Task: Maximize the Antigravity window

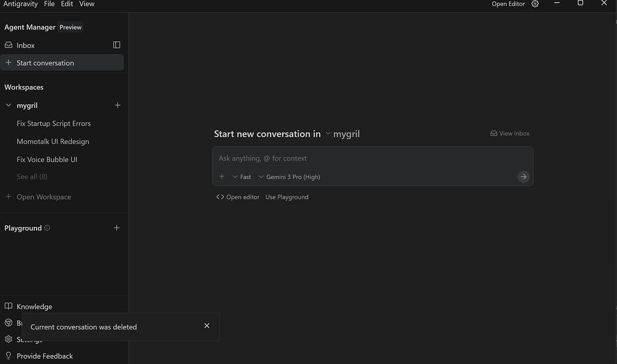Action: 580,3
